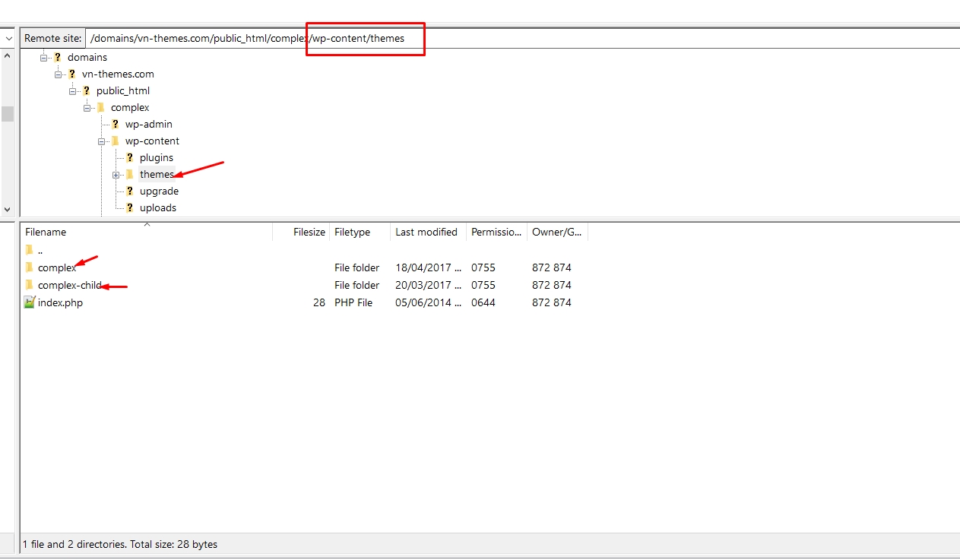Collapse the vn-themes.com tree node
960x560 pixels.
[x=59, y=74]
